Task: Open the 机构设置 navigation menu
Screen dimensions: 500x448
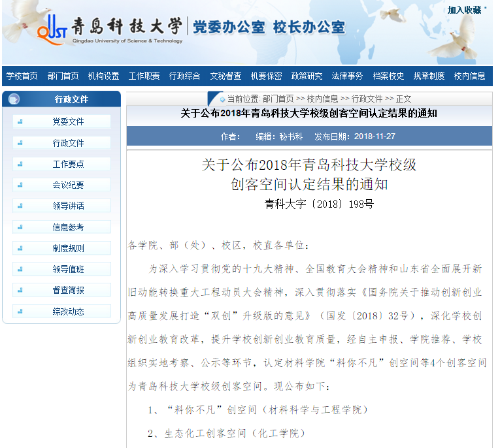Action: [x=103, y=76]
